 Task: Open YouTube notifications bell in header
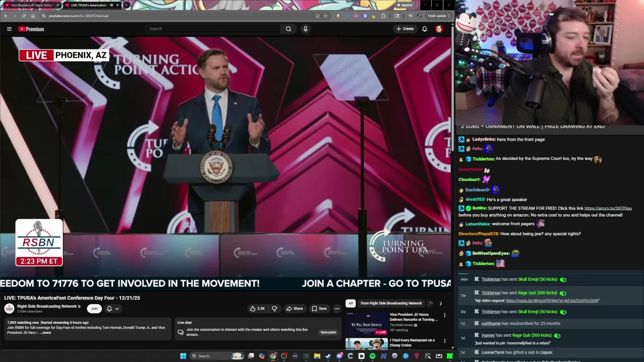pos(425,29)
